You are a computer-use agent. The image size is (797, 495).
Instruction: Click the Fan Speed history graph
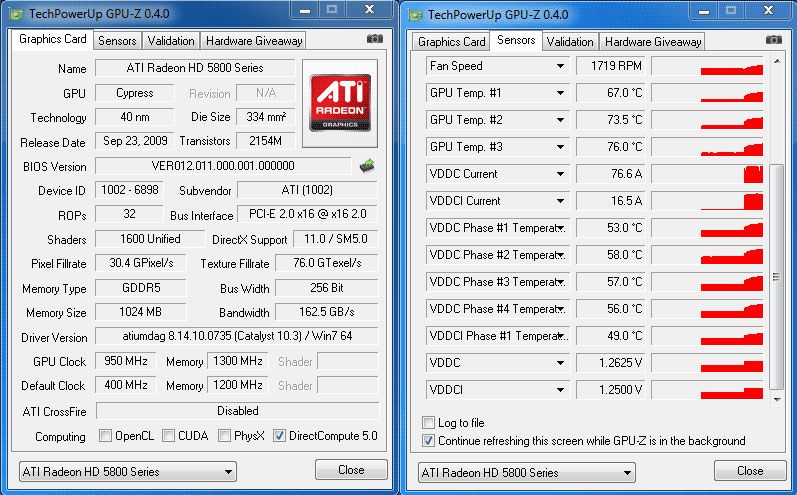click(x=708, y=66)
